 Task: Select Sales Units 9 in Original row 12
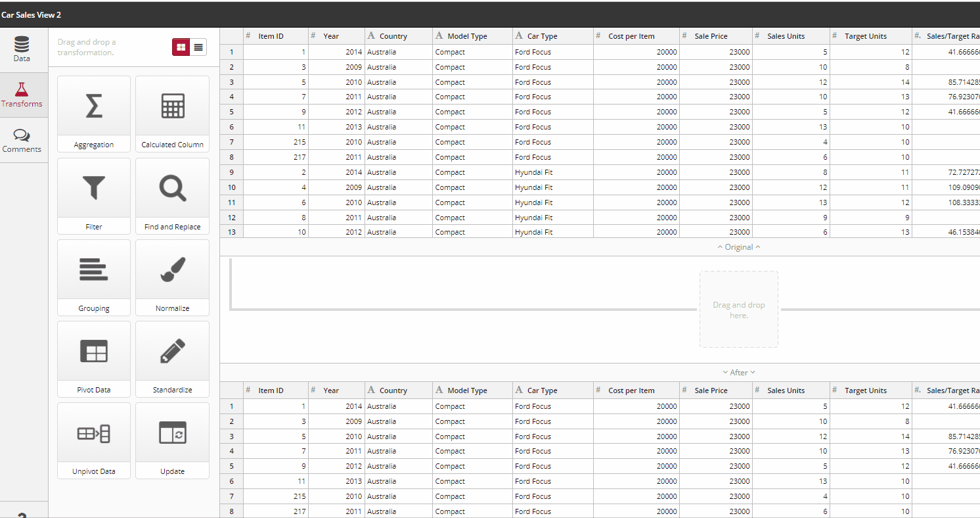(791, 218)
